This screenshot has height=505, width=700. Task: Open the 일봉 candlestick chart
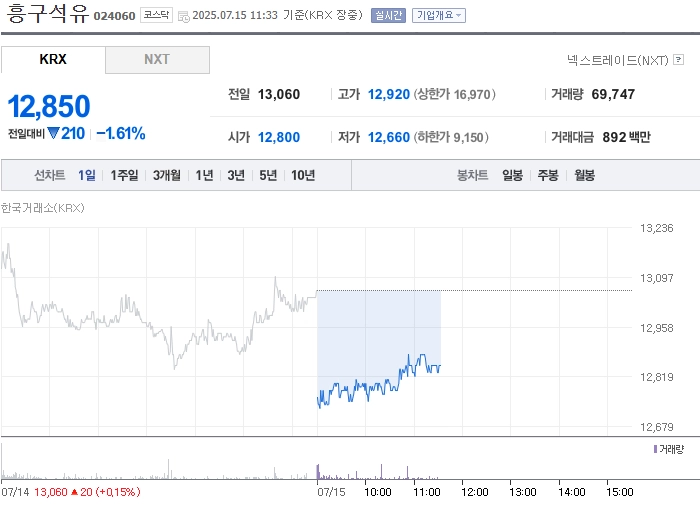512,175
